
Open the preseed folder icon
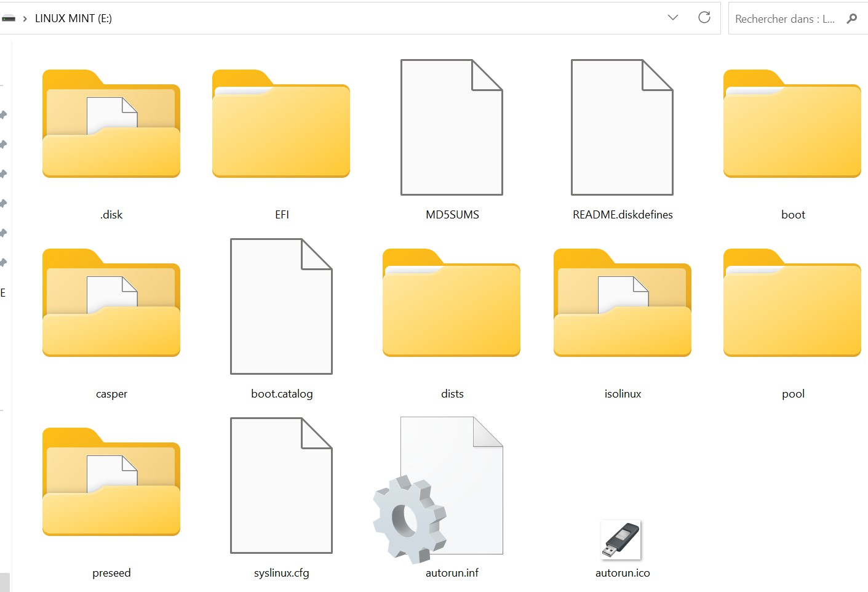click(111, 482)
